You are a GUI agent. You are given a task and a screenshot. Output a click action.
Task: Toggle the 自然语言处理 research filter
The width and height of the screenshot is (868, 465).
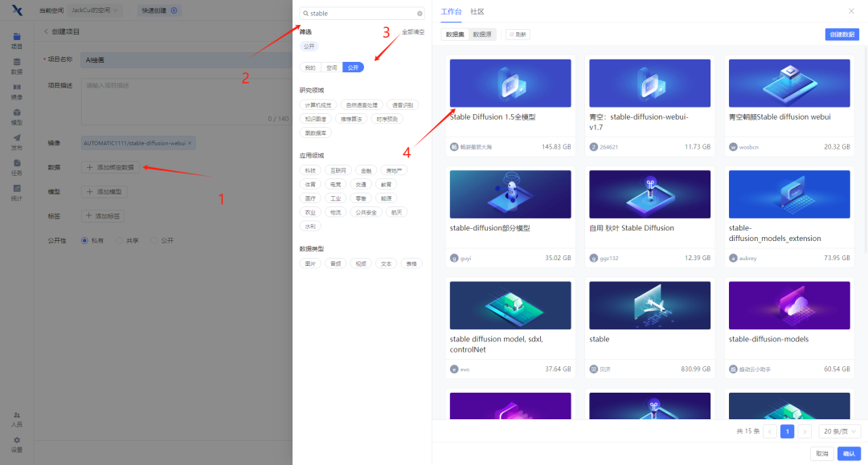(x=362, y=105)
